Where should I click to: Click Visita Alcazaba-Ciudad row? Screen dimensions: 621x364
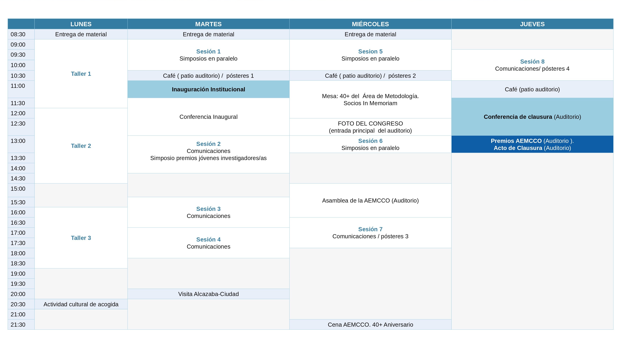[208, 294]
